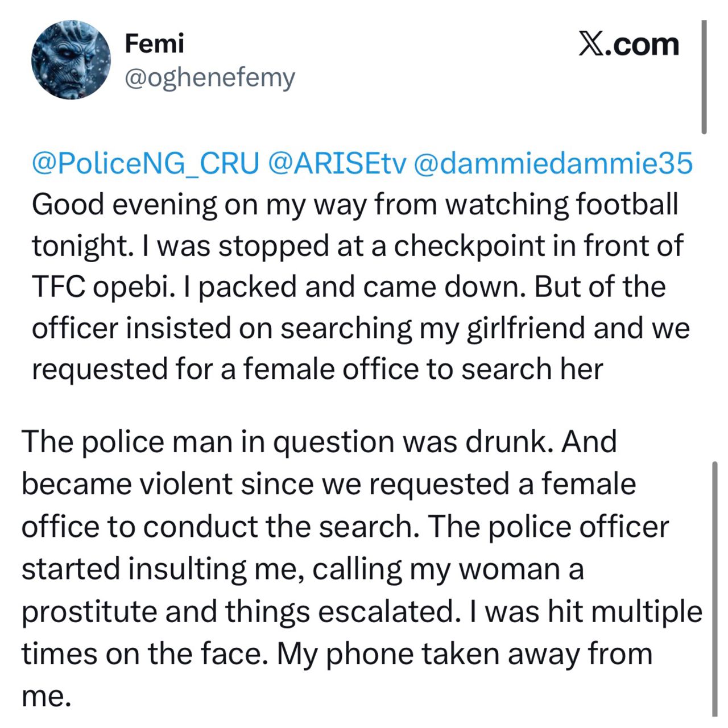Click the line "prostitute and things escalated"
Image resolution: width=728 pixels, height=728 pixels.
[362, 611]
